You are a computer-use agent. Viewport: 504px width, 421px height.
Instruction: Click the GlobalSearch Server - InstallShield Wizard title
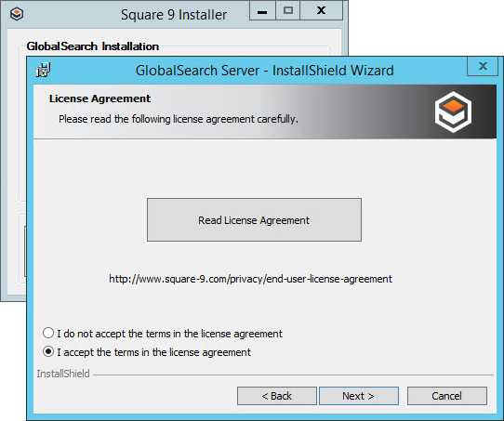click(264, 71)
